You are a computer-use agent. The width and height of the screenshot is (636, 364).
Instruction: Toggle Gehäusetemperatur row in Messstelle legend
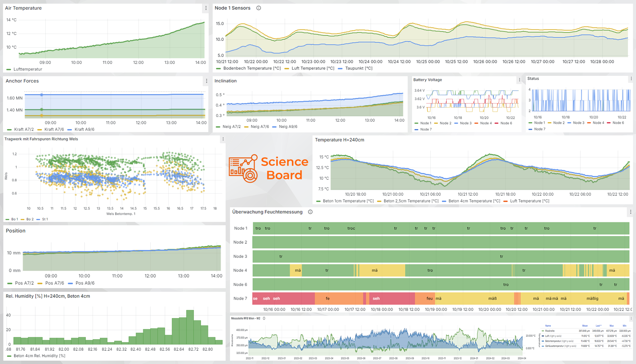[x=586, y=346]
